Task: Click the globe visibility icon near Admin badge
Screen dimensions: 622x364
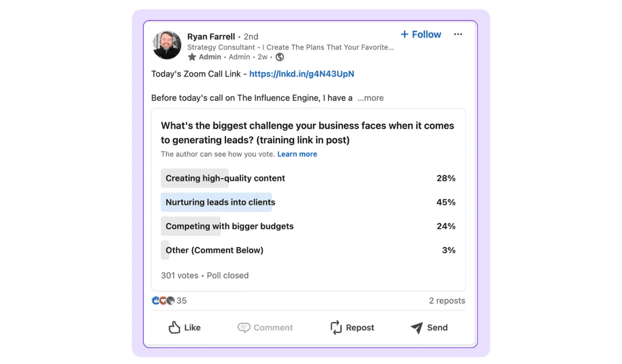Action: (279, 56)
